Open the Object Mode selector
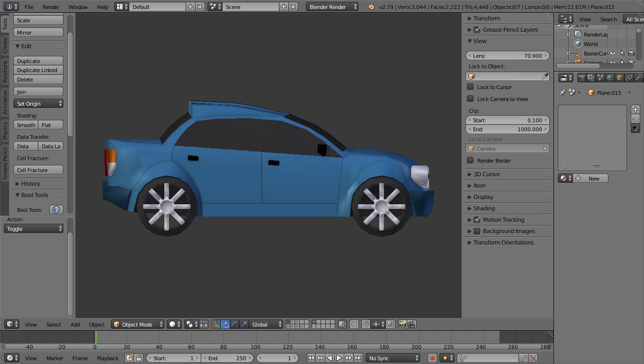 tap(138, 324)
